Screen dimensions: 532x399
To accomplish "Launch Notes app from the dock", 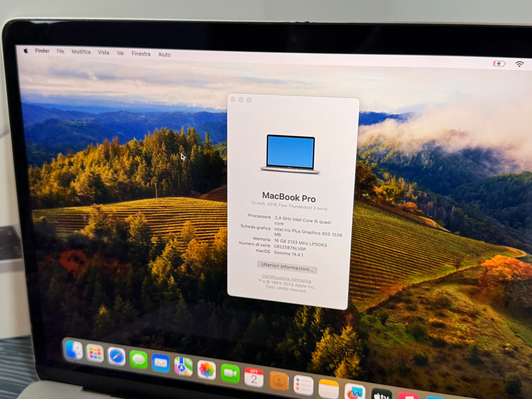I will (328, 389).
